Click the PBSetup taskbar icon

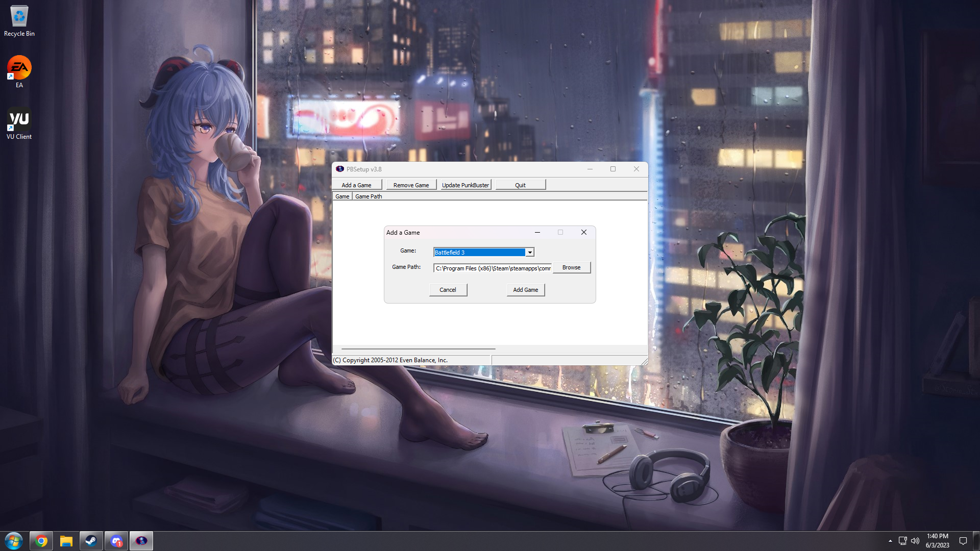click(x=141, y=541)
